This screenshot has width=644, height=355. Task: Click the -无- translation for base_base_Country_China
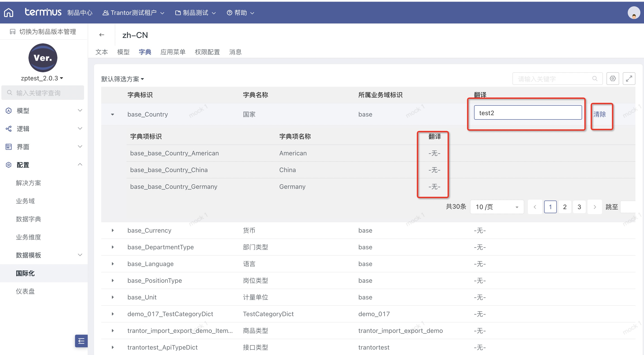pyautogui.click(x=435, y=170)
